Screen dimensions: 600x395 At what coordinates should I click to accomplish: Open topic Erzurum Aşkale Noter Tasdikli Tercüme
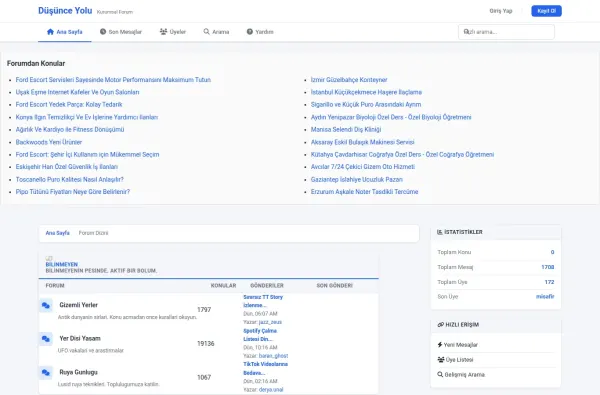tap(364, 191)
